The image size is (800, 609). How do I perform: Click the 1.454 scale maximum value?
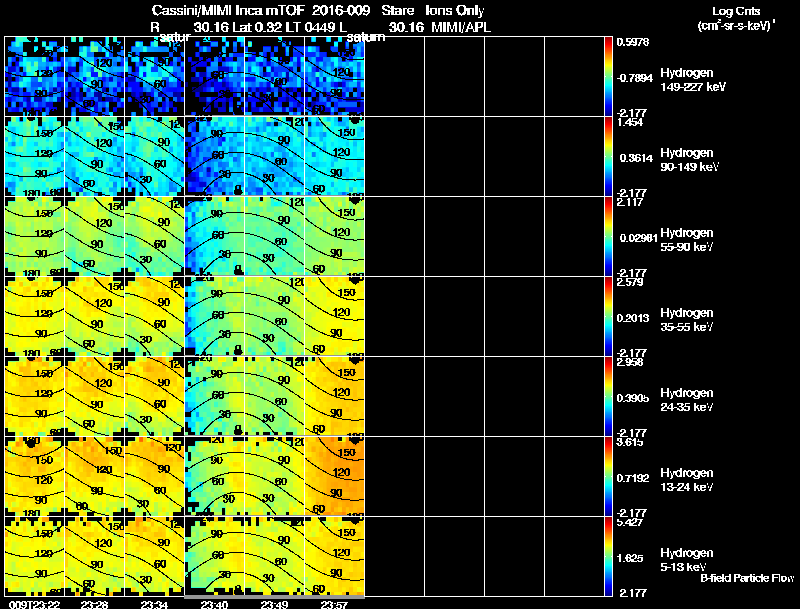630,122
